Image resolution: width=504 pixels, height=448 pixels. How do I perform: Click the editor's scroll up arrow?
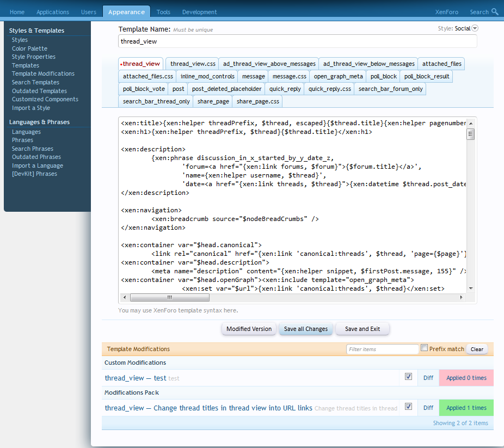click(471, 123)
